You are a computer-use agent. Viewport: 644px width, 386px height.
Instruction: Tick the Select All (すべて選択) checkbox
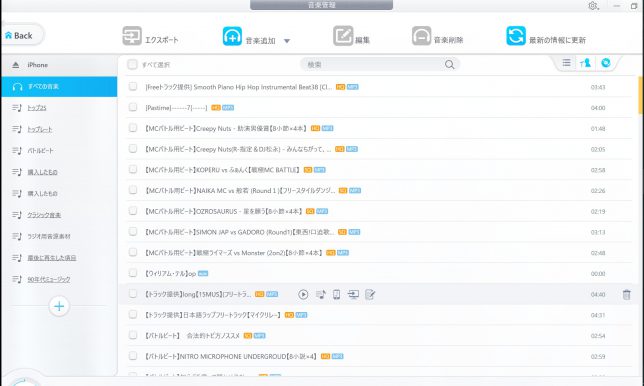pyautogui.click(x=132, y=64)
